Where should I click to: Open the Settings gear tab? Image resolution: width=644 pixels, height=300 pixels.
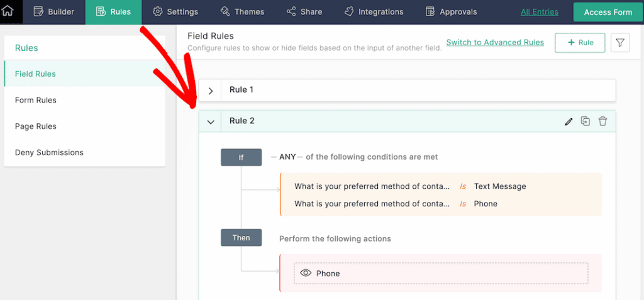tap(175, 12)
